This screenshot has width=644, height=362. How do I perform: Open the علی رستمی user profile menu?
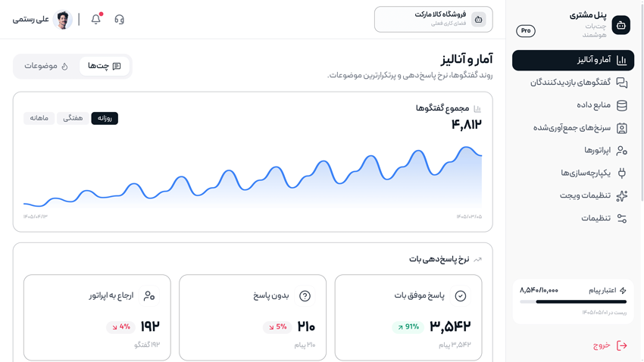point(42,19)
